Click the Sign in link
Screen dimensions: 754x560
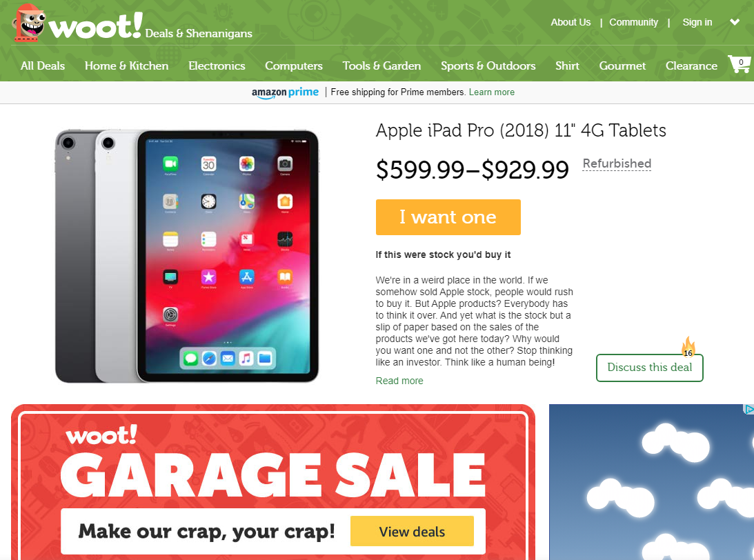click(697, 22)
